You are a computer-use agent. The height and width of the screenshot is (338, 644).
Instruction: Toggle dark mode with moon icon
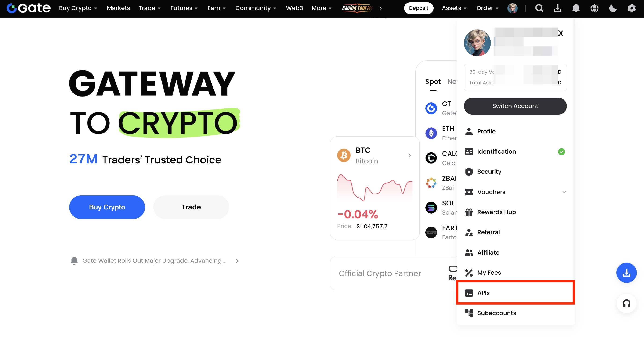(x=613, y=8)
